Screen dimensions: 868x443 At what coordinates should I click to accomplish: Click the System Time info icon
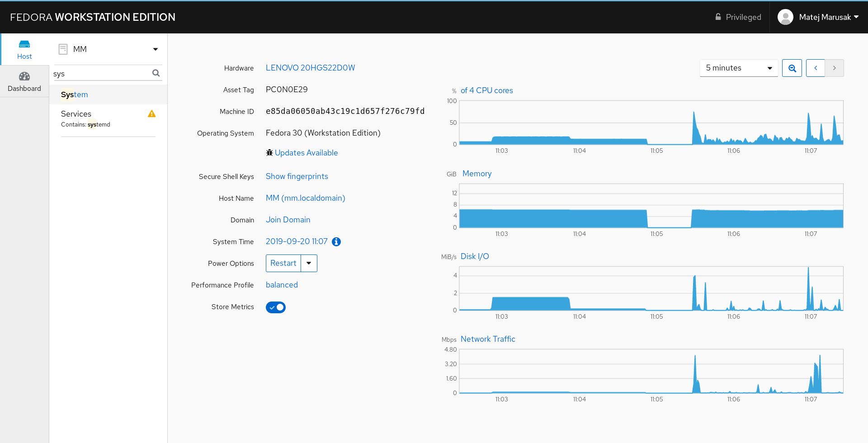(x=336, y=242)
